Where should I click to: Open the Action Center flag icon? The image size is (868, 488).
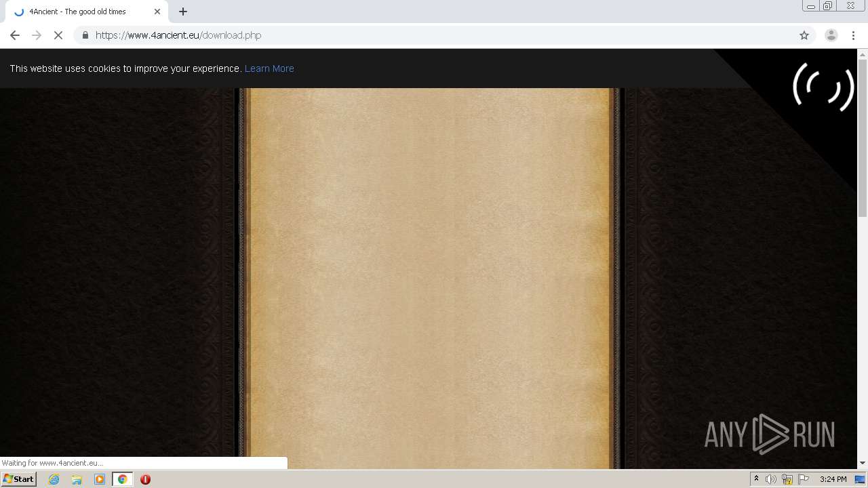point(804,479)
